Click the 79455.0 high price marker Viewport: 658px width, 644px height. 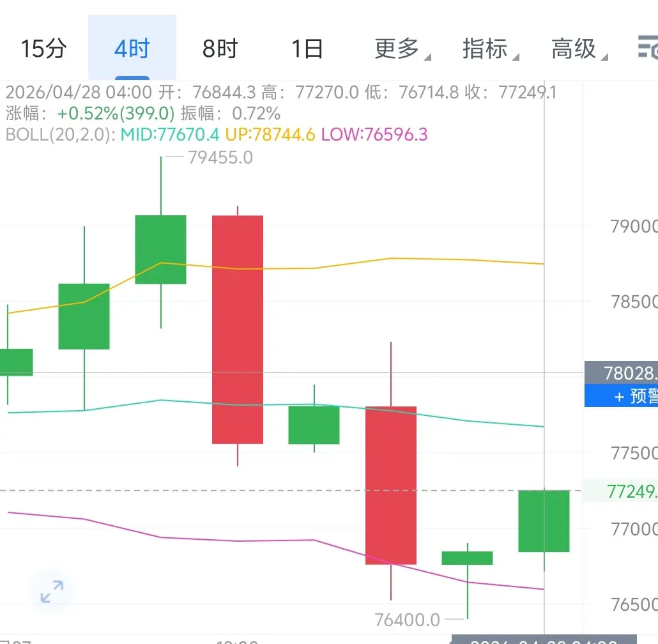pos(220,158)
